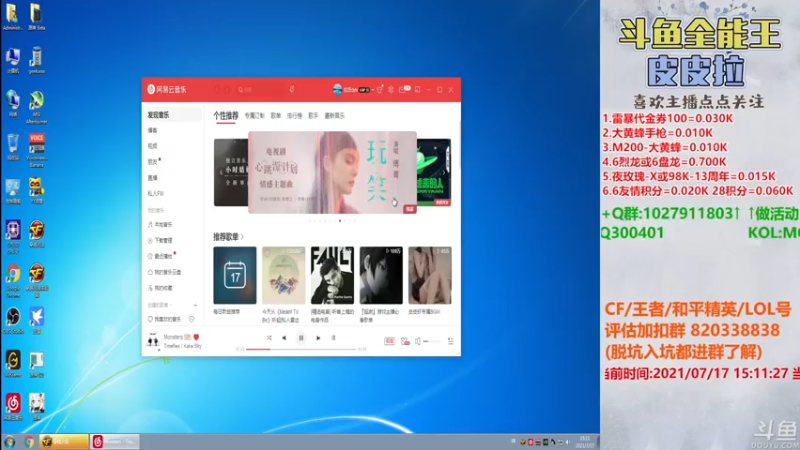
Task: Open 我喜欢的音乐 heart playlist
Action: (164, 319)
